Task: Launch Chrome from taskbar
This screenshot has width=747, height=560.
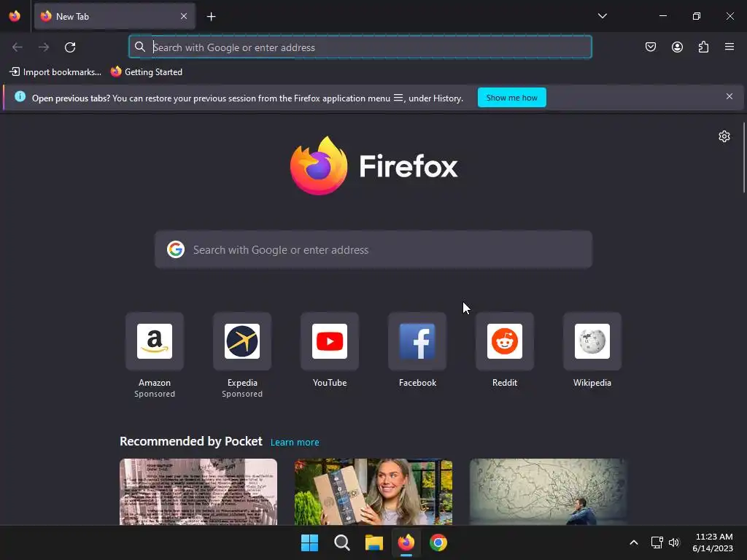Action: pyautogui.click(x=438, y=542)
